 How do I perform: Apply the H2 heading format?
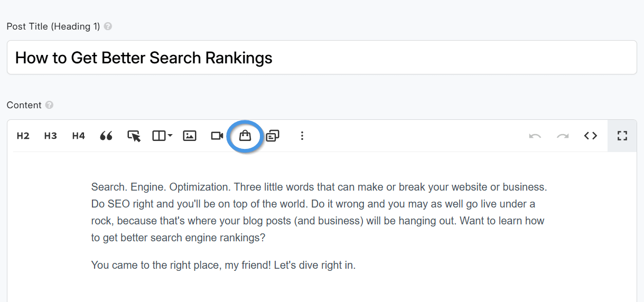coord(23,136)
